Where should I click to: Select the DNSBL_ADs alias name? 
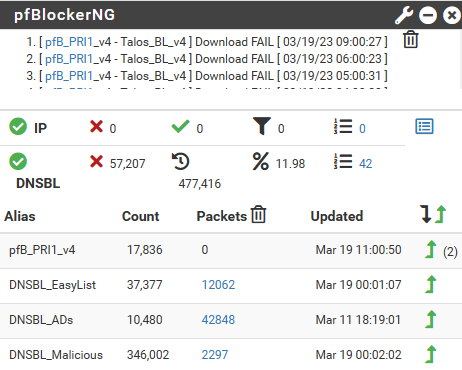(x=41, y=320)
